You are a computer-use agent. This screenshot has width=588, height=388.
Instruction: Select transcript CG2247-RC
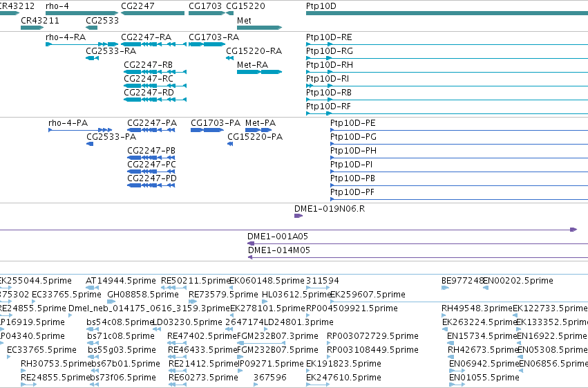(x=155, y=86)
